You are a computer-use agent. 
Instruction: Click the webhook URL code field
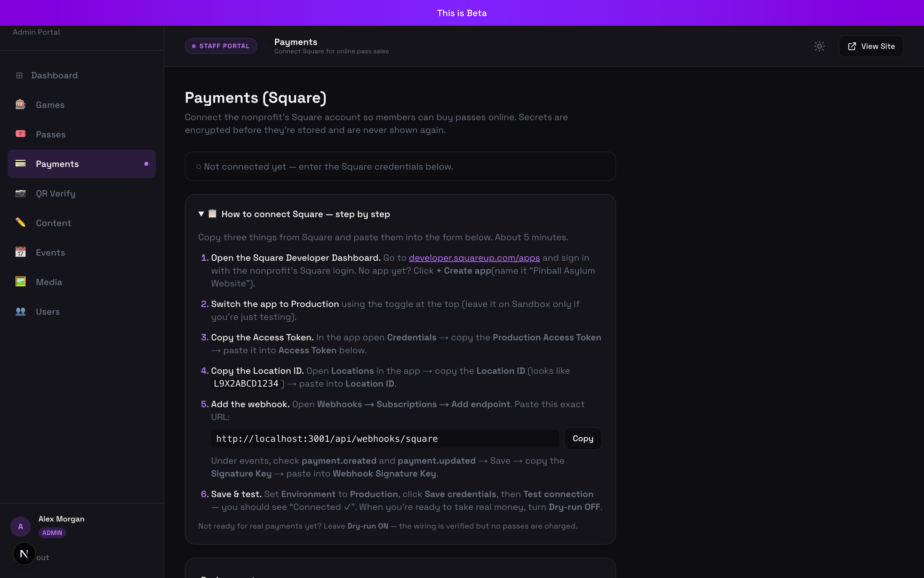click(x=385, y=438)
